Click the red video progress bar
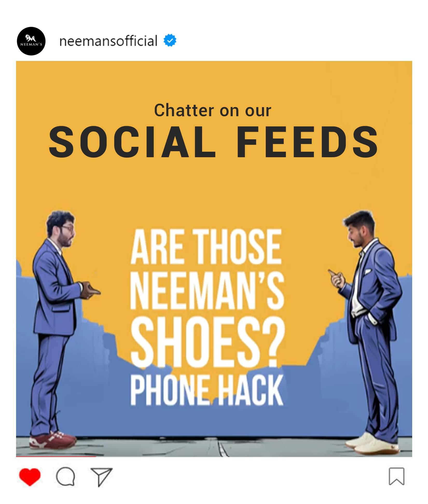This screenshot has height=504, width=428. point(56,456)
